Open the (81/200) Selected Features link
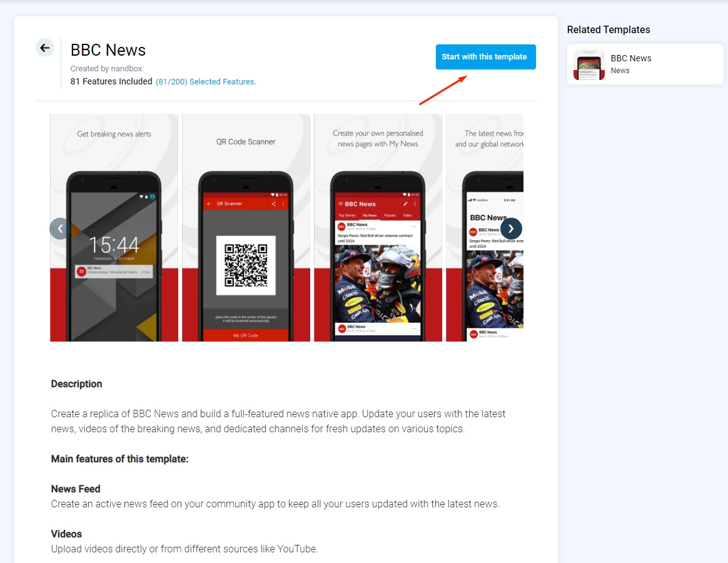This screenshot has height=563, width=728. pyautogui.click(x=206, y=82)
